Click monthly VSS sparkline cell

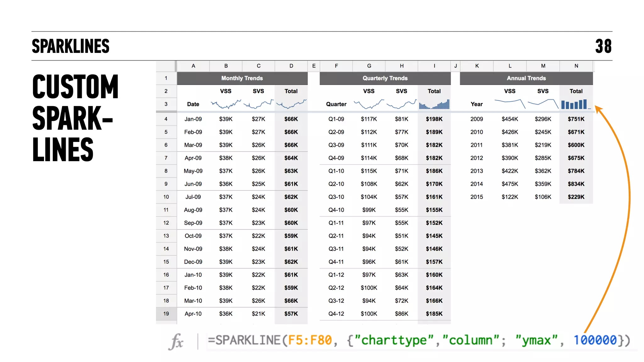click(226, 104)
